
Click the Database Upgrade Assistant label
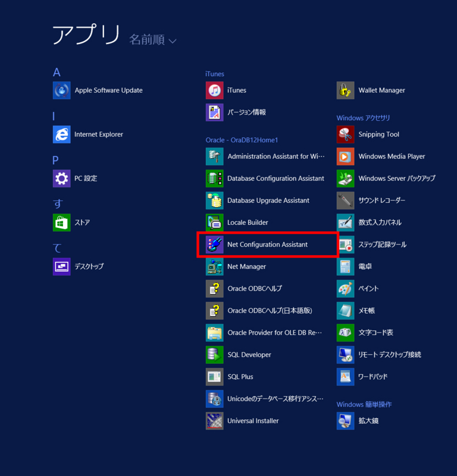point(268,201)
